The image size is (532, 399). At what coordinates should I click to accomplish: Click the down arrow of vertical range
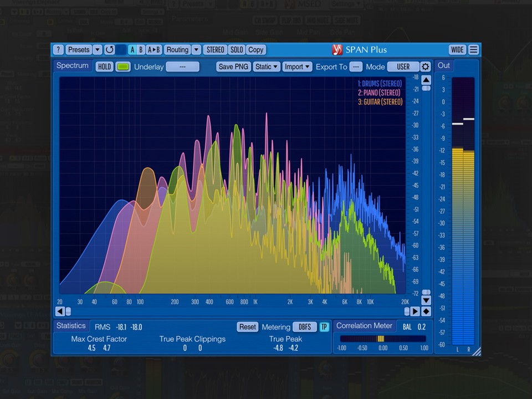click(426, 300)
